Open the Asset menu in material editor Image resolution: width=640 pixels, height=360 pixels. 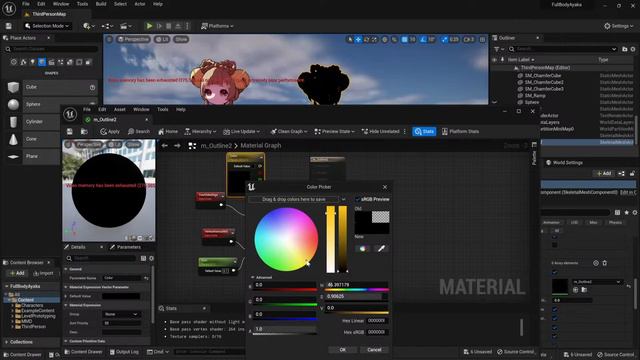120,109
